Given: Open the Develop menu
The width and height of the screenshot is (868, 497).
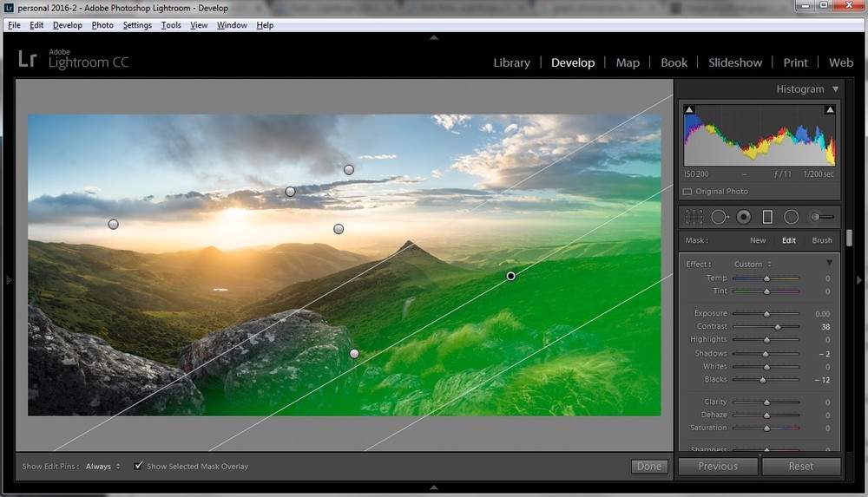Looking at the screenshot, I should (68, 25).
